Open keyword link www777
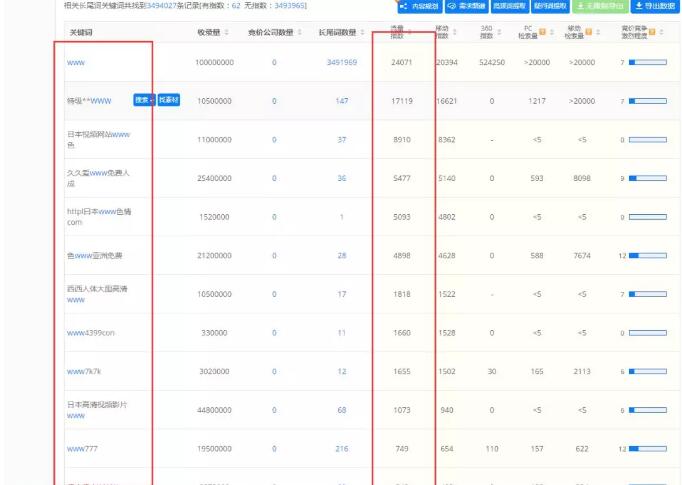This screenshot has height=485, width=682. (82, 448)
